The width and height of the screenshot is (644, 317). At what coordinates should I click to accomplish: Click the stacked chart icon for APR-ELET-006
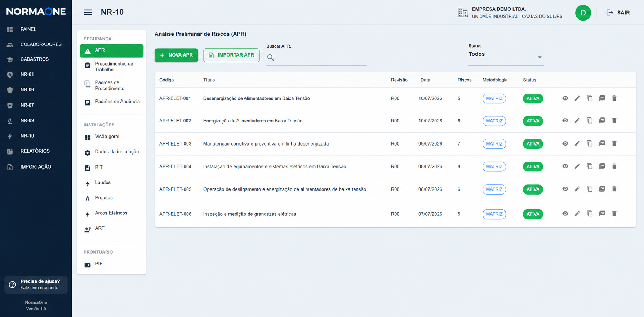click(x=602, y=214)
